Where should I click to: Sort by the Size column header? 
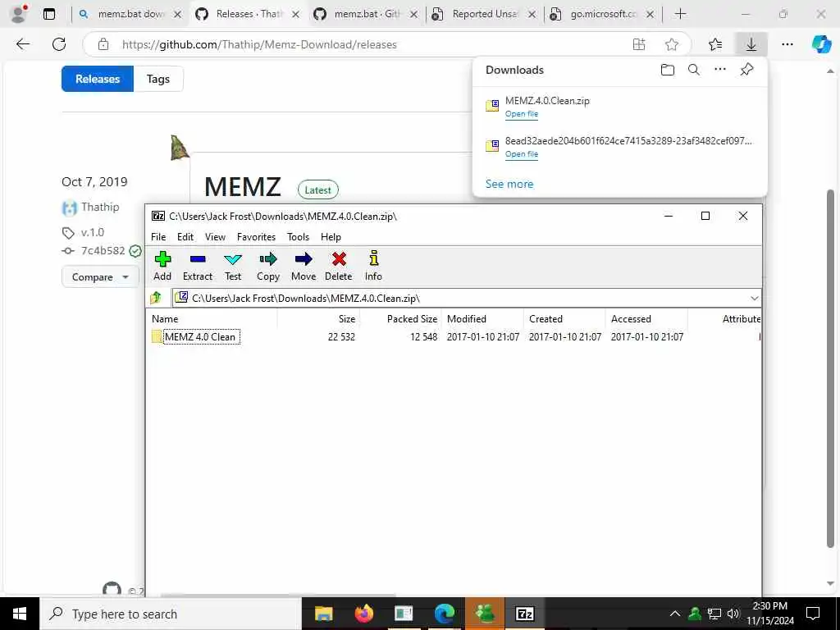[347, 319]
